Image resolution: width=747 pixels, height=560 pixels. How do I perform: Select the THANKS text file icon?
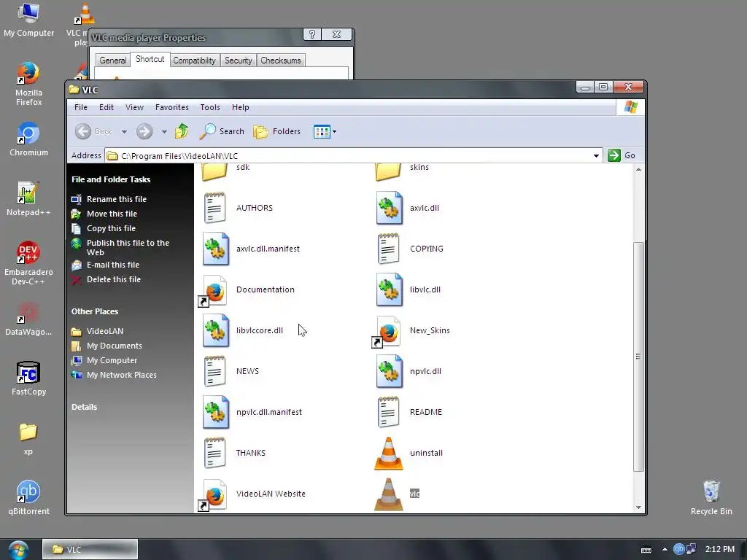pyautogui.click(x=215, y=453)
